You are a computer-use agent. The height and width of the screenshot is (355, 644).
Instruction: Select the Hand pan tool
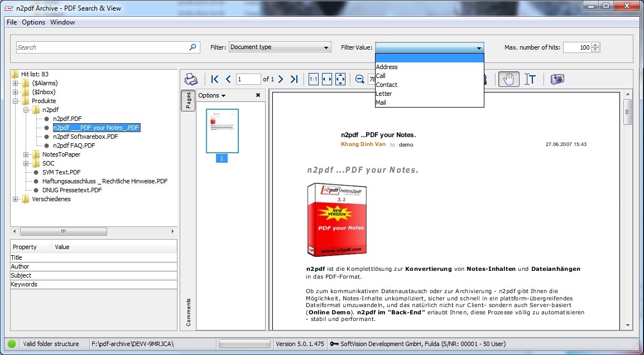(508, 79)
